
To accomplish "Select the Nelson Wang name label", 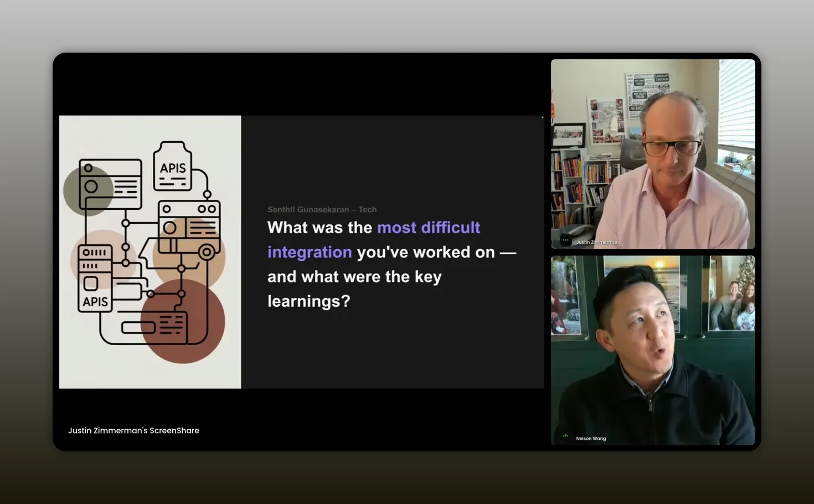I will point(591,439).
